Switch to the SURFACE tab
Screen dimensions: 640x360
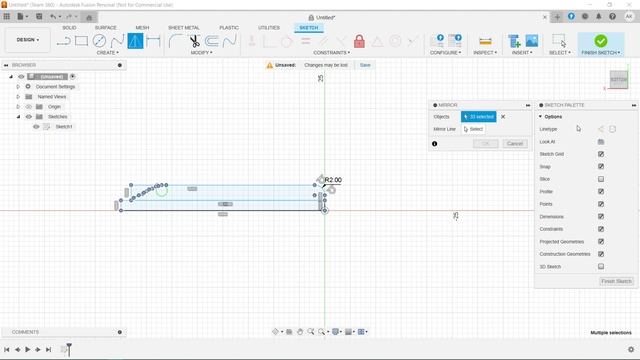(105, 27)
